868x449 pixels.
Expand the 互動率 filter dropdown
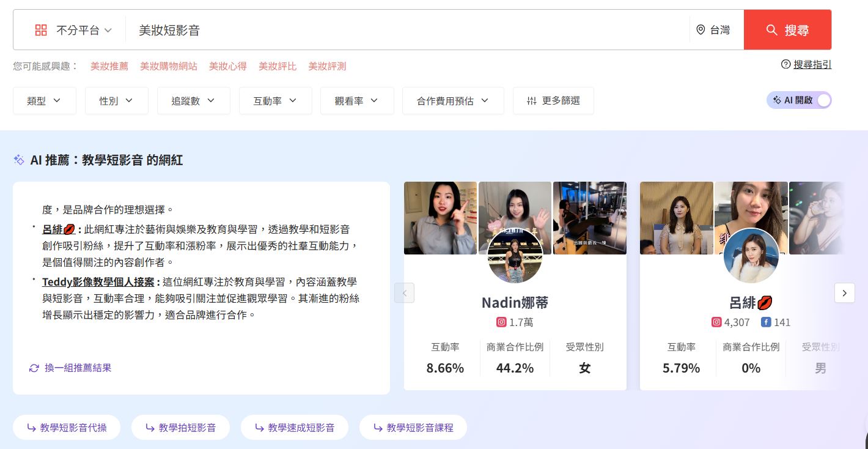(x=276, y=100)
